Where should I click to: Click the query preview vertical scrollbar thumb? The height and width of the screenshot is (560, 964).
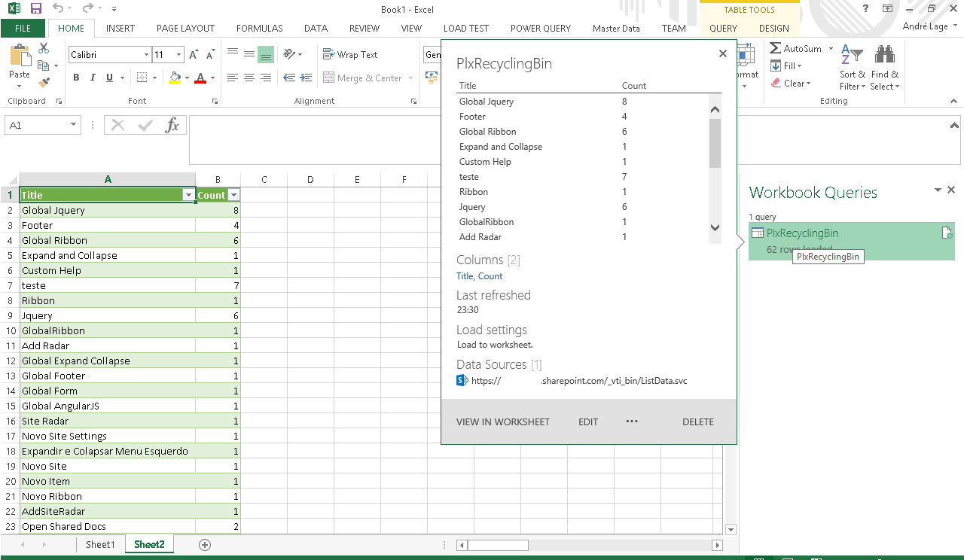coord(715,143)
